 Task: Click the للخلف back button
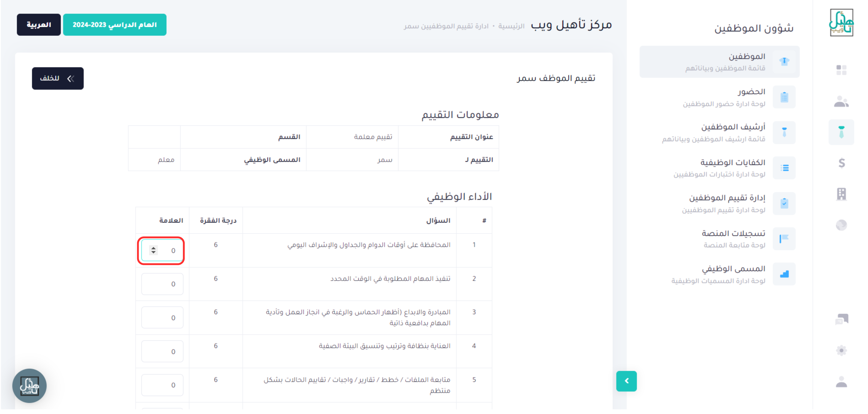58,78
